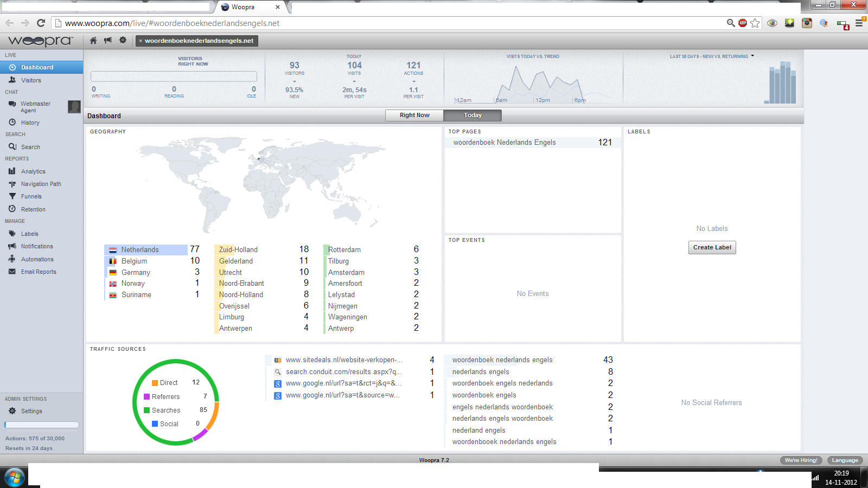This screenshot has width=868, height=488.
Task: Click the Labels tag icon
Action: coord(12,234)
